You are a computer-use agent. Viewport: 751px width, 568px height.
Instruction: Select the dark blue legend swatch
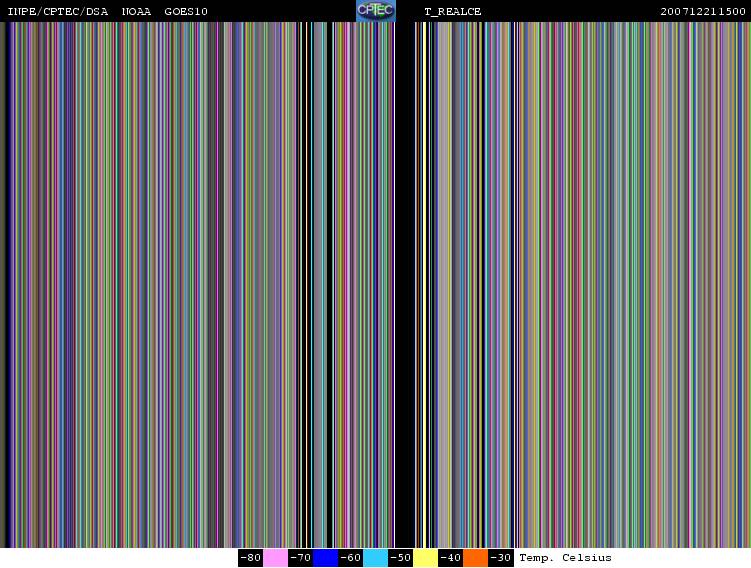326,558
